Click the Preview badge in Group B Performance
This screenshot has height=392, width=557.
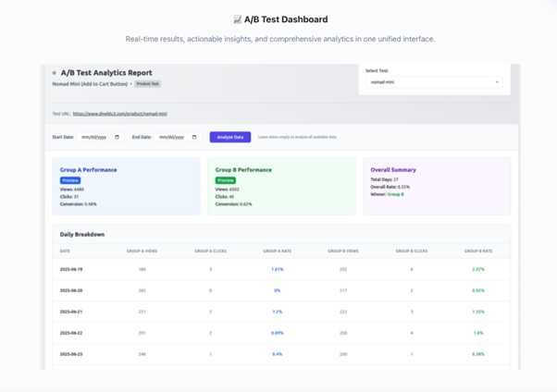[x=225, y=180]
